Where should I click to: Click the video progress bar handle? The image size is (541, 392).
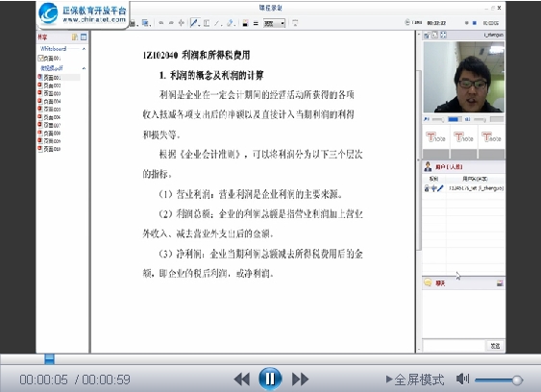(49, 359)
